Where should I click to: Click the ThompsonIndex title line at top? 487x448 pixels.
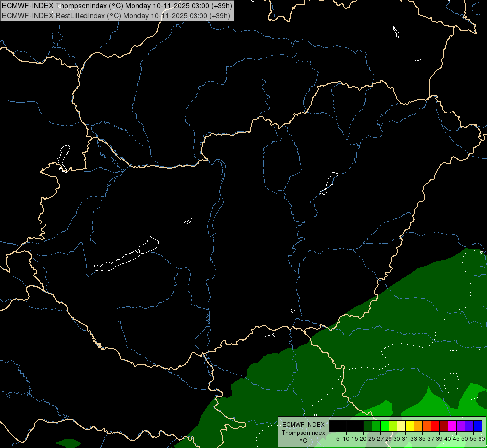click(x=117, y=5)
